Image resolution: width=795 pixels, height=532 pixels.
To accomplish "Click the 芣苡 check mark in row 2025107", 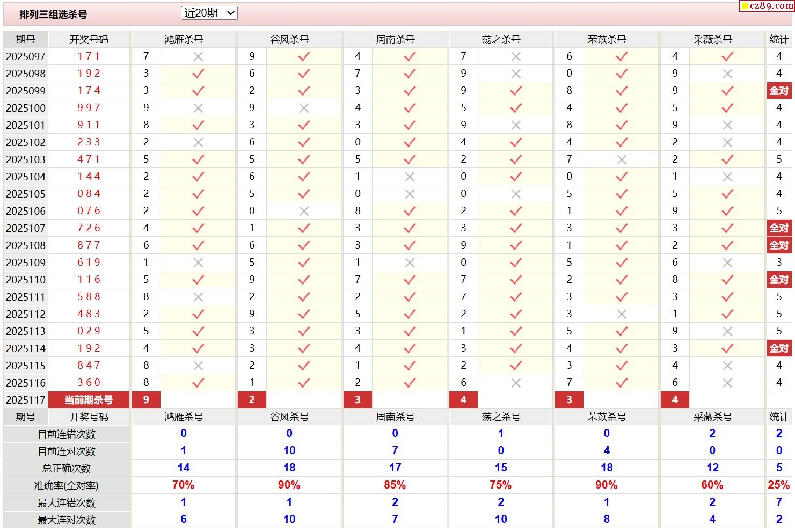I will click(622, 228).
